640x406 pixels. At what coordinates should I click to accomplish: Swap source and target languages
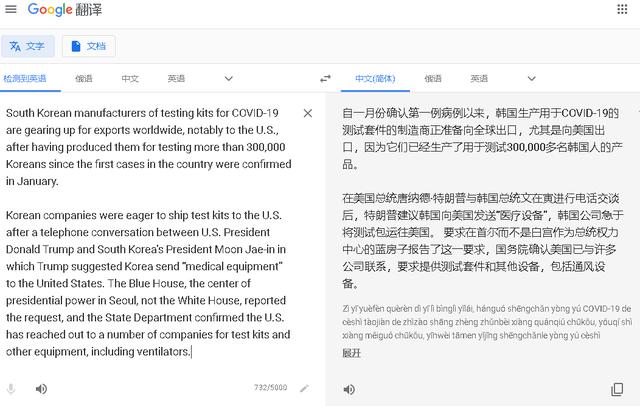(x=325, y=78)
